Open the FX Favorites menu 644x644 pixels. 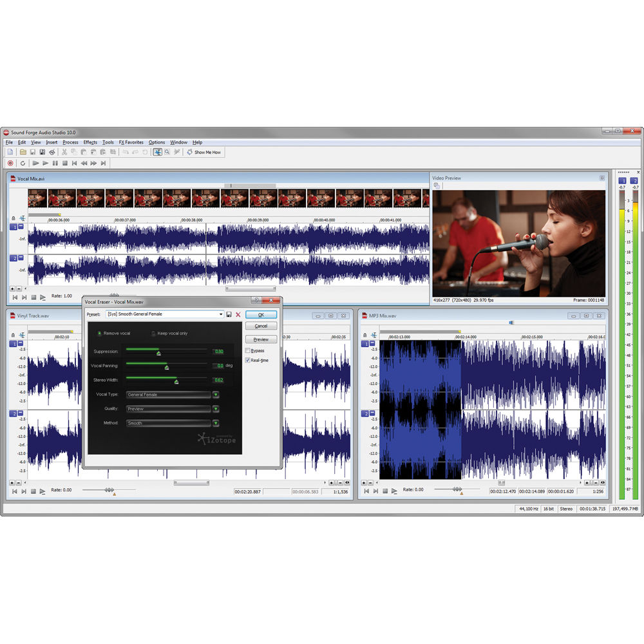pyautogui.click(x=131, y=142)
